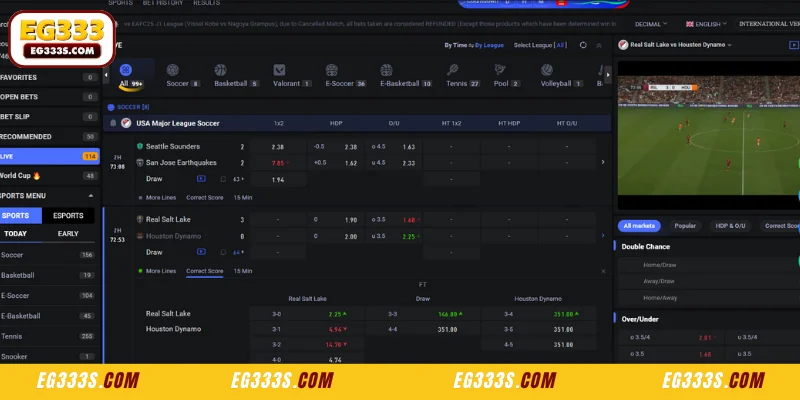
Task: Open E-Soccer in the left sports list
Action: (x=48, y=295)
